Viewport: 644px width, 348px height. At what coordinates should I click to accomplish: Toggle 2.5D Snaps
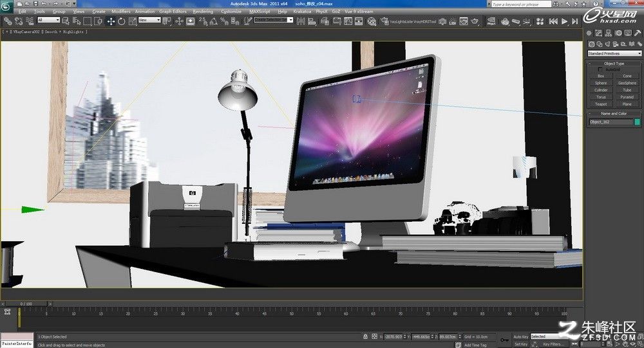203,21
